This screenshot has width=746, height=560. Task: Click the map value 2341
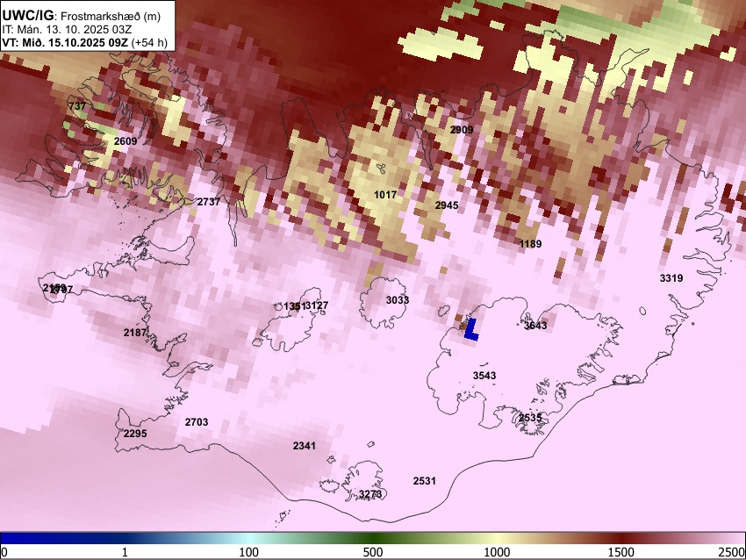(304, 446)
